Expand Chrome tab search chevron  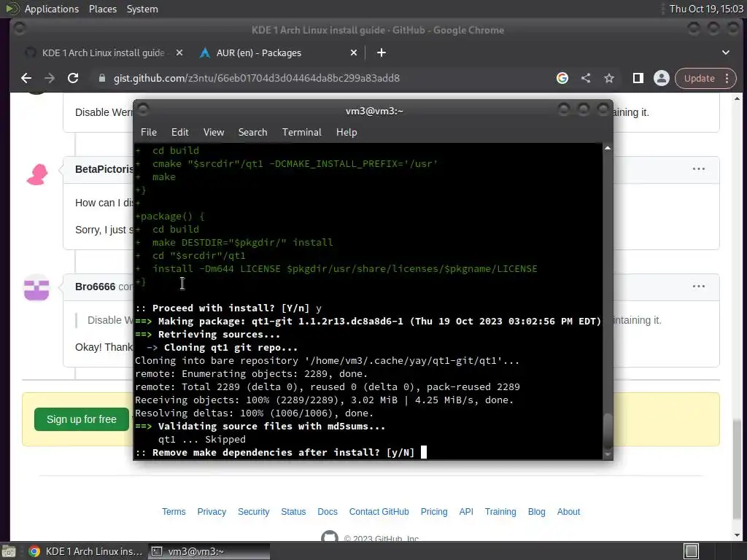(x=726, y=52)
